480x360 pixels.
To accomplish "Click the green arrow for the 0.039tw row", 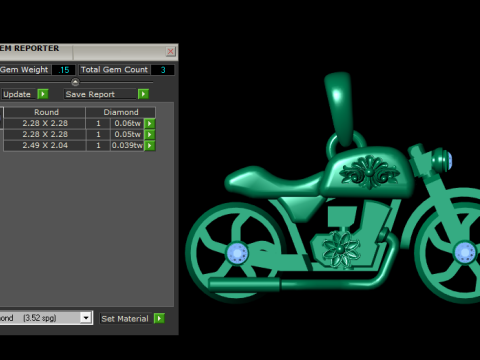I will (x=150, y=145).
